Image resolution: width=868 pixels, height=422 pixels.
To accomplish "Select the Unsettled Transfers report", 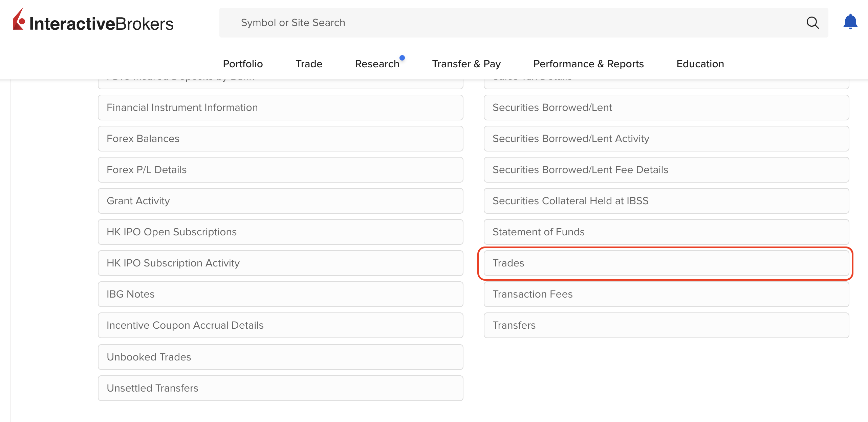I will [280, 388].
